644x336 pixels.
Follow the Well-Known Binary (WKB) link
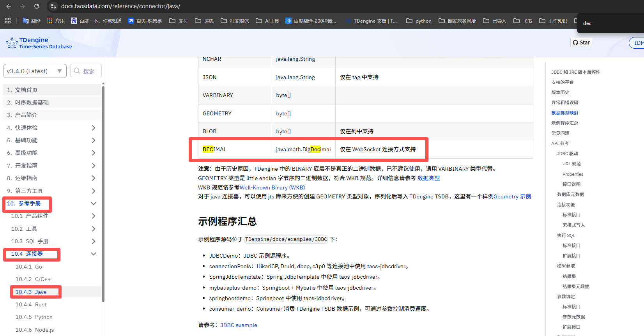(x=272, y=187)
